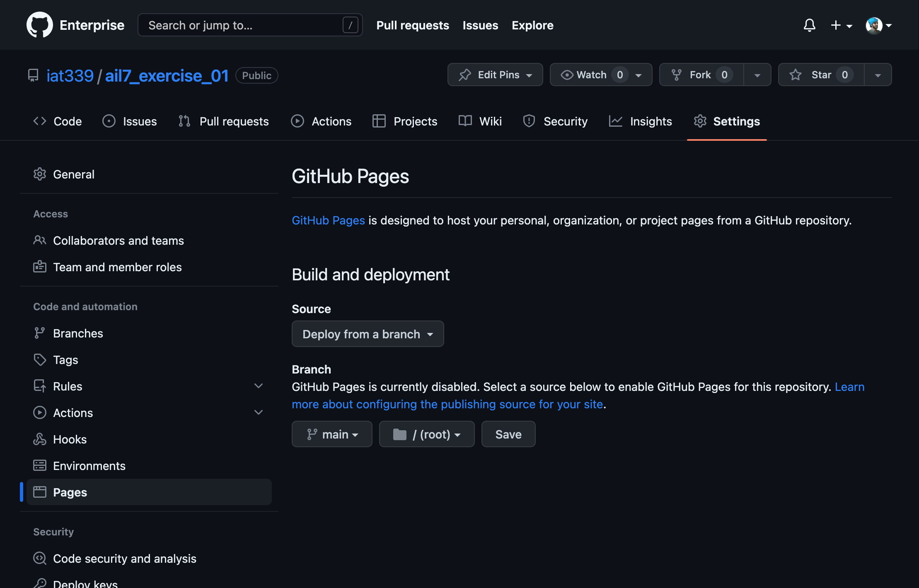Open the GitHub home via the Octocat logo
Screen dimensions: 919x588
pyautogui.click(x=40, y=24)
